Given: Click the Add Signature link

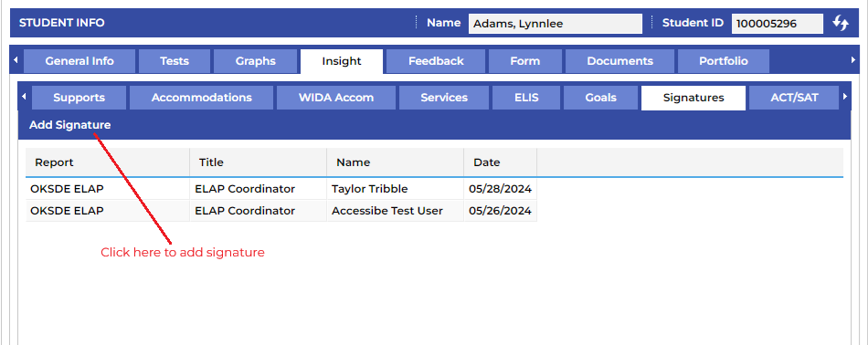Looking at the screenshot, I should tap(69, 126).
